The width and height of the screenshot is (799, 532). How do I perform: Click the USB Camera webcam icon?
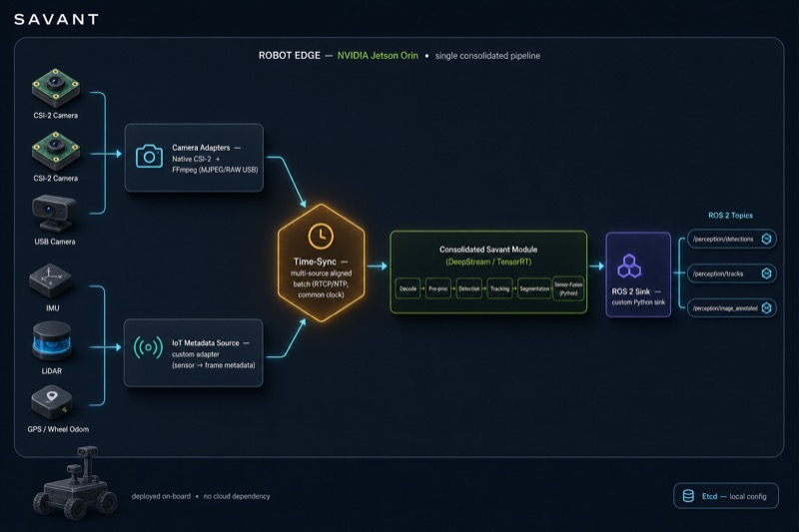(54, 214)
